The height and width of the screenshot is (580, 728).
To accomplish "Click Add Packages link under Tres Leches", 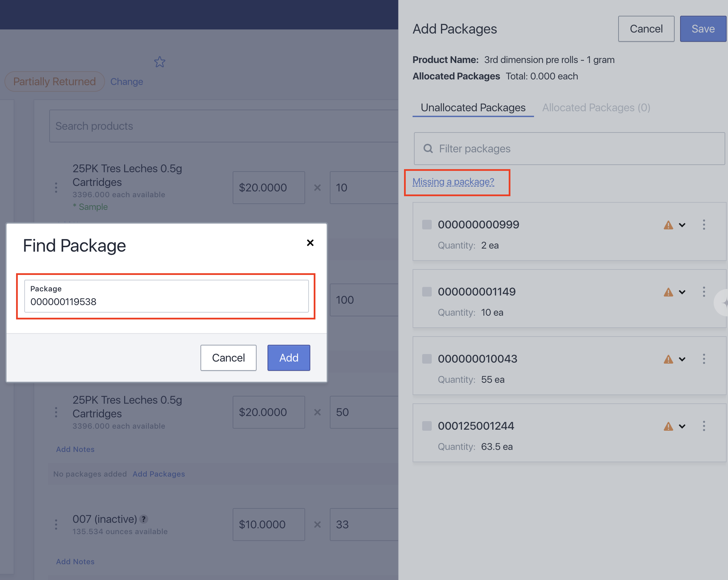I will tap(159, 474).
